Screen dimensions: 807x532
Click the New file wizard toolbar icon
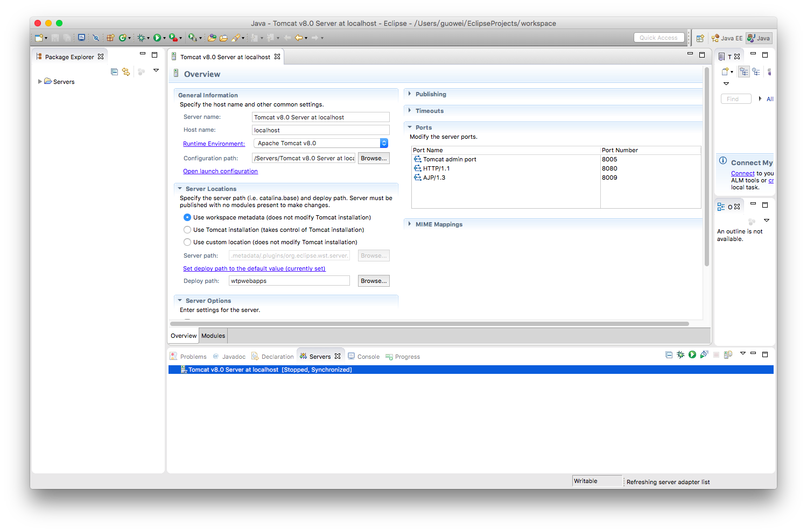click(x=39, y=38)
